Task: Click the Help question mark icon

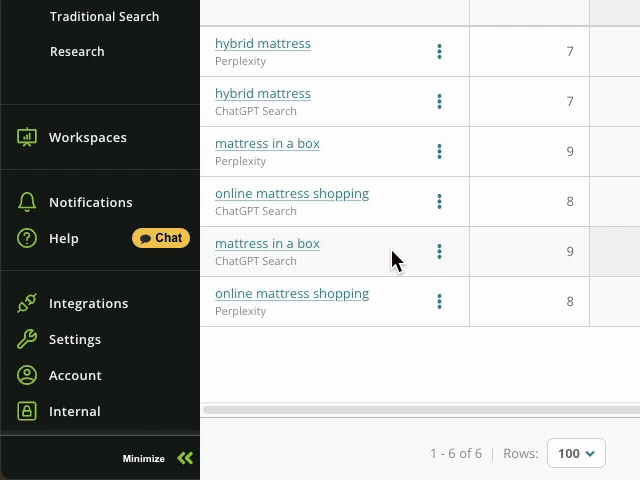Action: (x=27, y=238)
